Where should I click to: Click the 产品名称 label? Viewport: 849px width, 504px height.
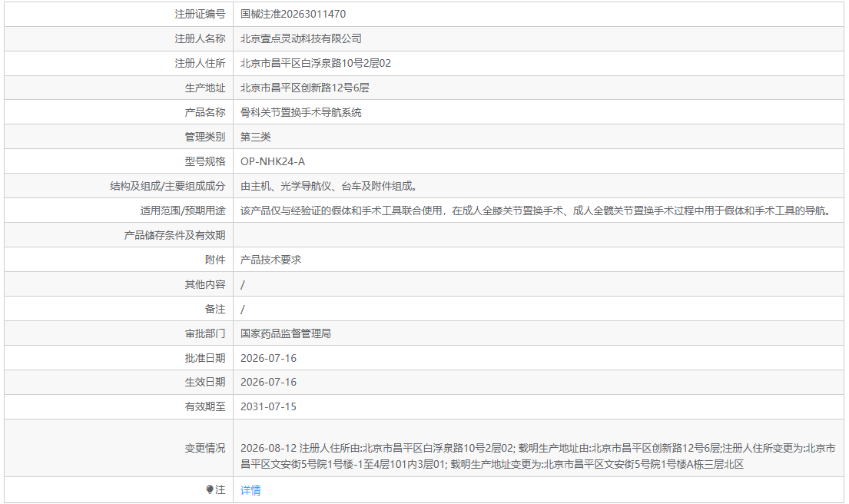click(204, 113)
